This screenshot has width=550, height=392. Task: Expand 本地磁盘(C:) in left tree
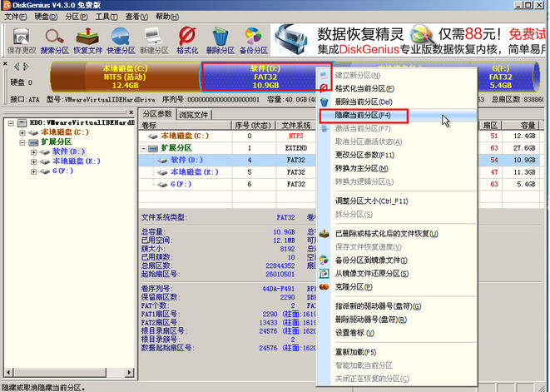[22, 132]
